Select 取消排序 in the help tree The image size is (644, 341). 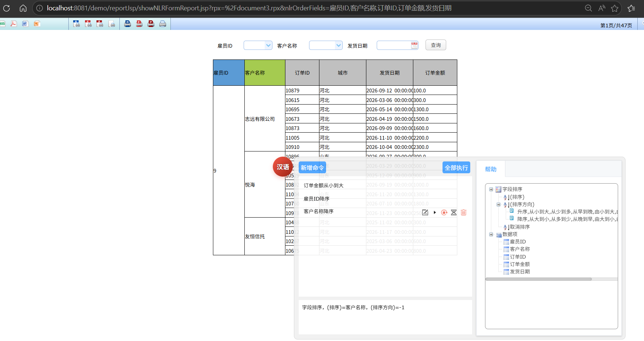(x=519, y=227)
